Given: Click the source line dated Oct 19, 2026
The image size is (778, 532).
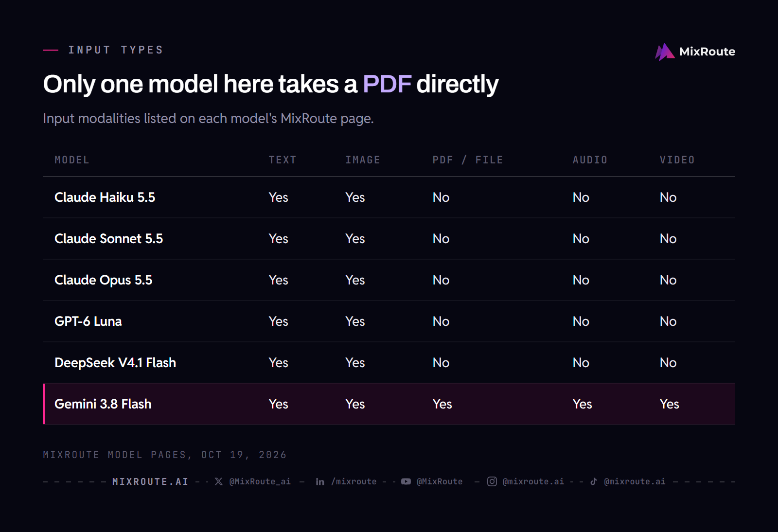Looking at the screenshot, I should pyautogui.click(x=165, y=455).
